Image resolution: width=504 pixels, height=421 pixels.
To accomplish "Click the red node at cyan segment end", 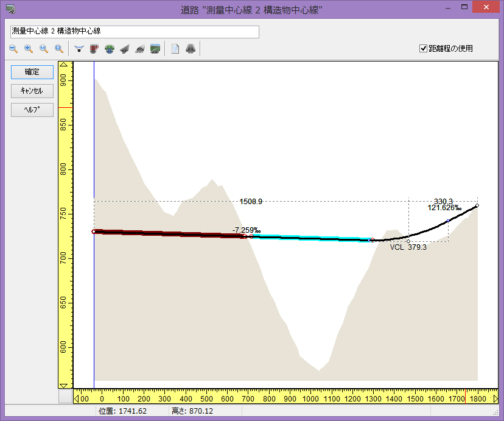I will pyautogui.click(x=373, y=239).
